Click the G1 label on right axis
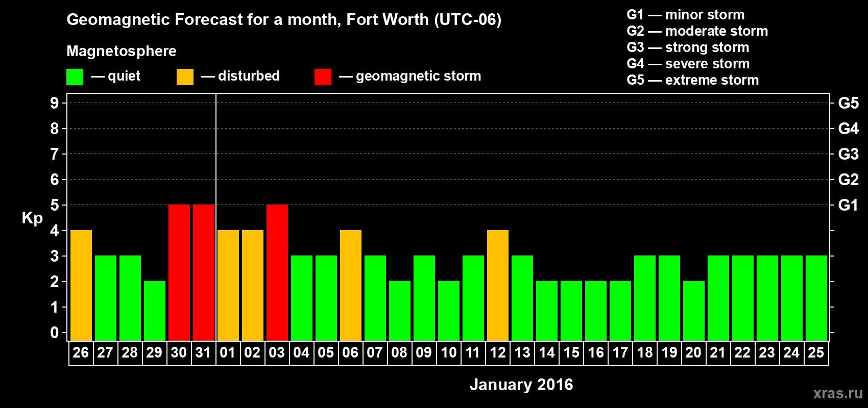 [x=849, y=205]
